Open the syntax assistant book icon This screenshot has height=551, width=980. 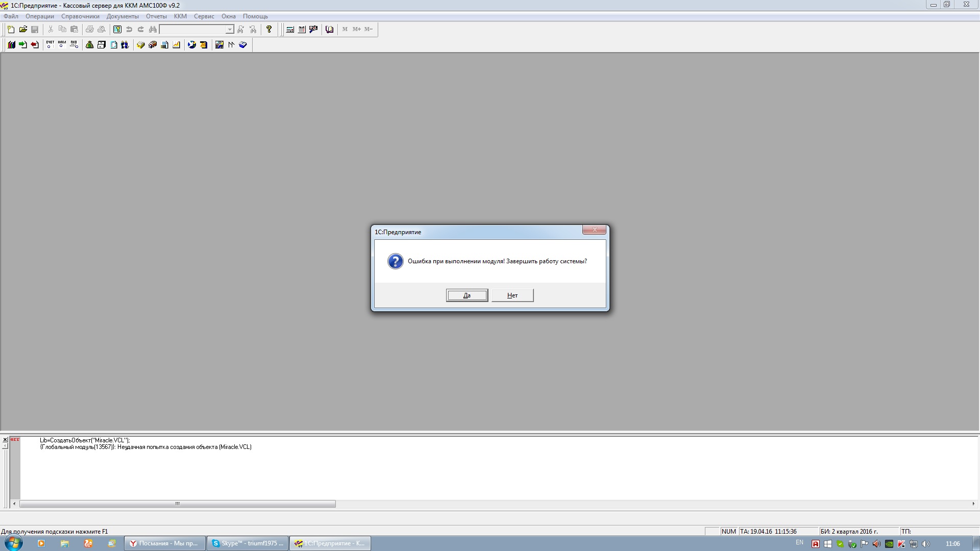pyautogui.click(x=329, y=30)
